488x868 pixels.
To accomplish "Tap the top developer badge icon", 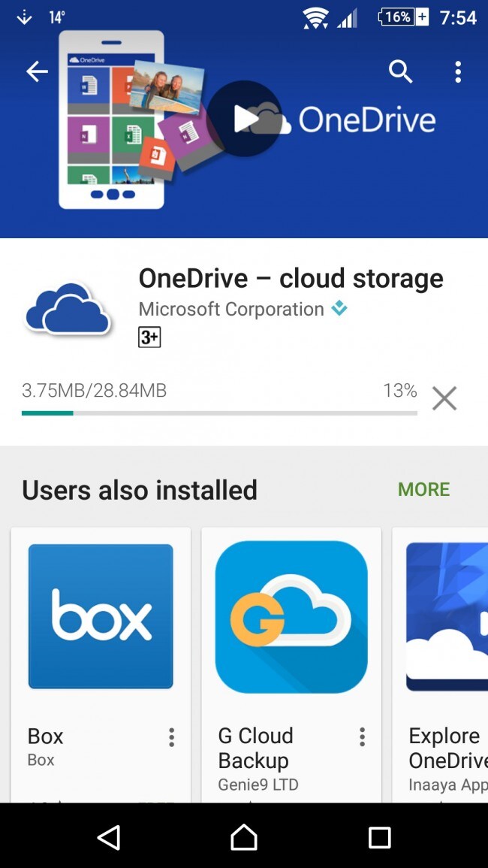I will pyautogui.click(x=339, y=309).
